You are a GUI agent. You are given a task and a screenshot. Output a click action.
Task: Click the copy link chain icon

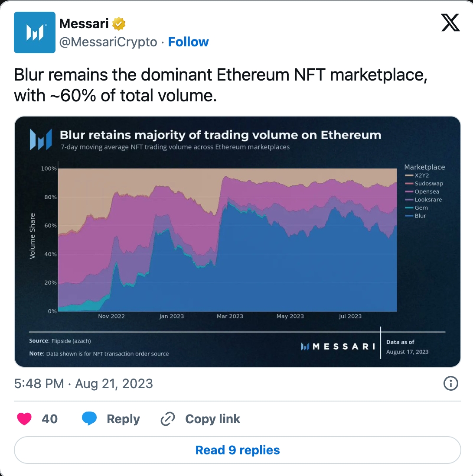(167, 419)
